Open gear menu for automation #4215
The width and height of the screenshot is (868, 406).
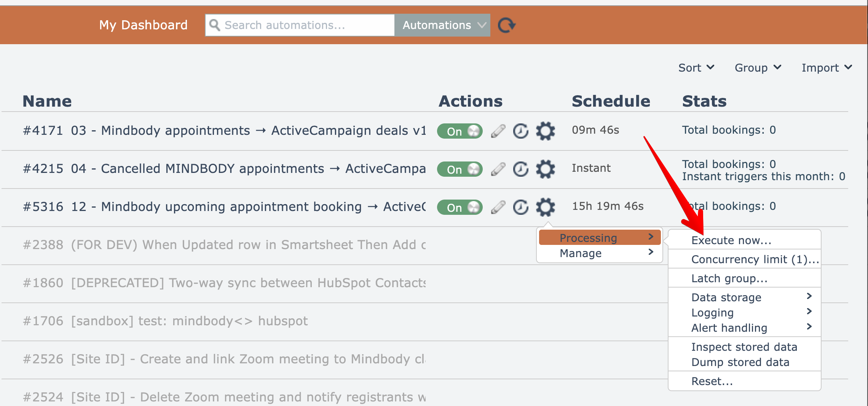545,169
